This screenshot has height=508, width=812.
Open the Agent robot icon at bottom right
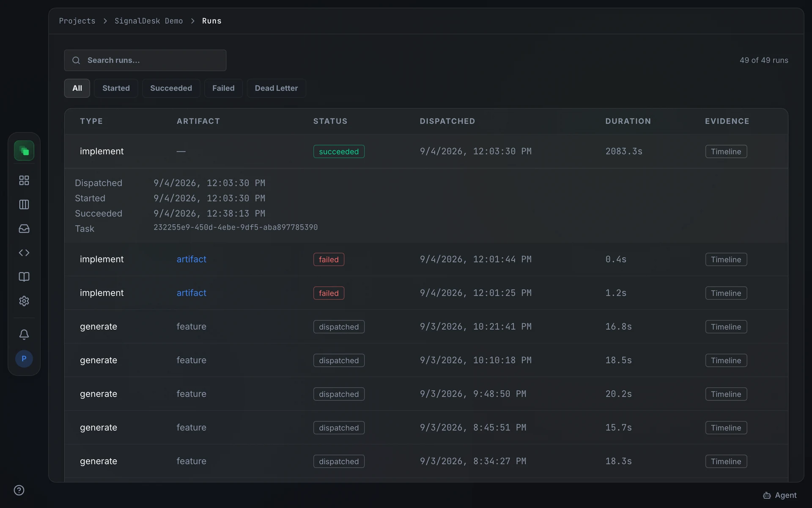coord(767,495)
